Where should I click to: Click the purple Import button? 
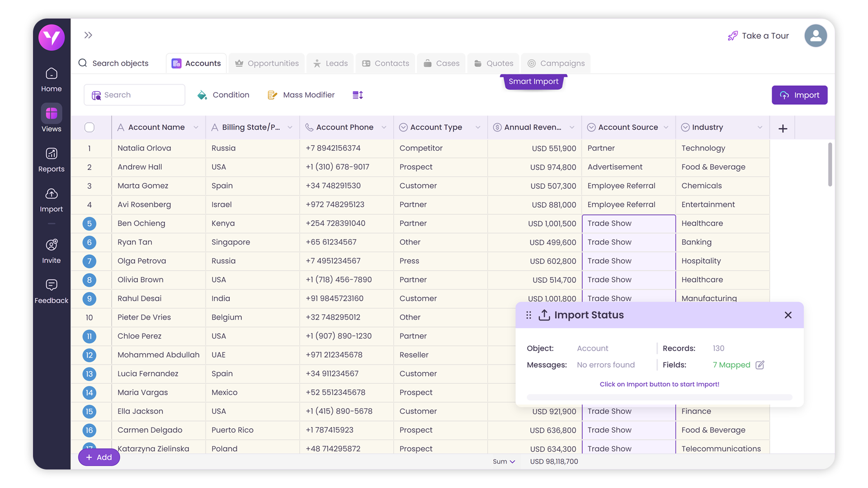799,95
